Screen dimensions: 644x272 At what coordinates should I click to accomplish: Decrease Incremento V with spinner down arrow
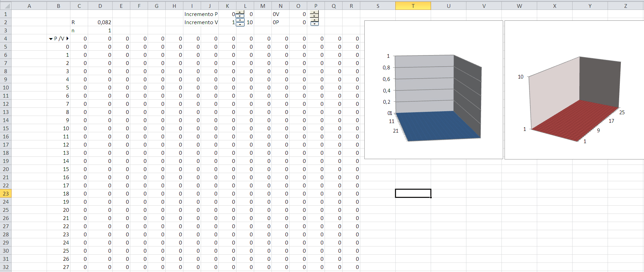240,24
